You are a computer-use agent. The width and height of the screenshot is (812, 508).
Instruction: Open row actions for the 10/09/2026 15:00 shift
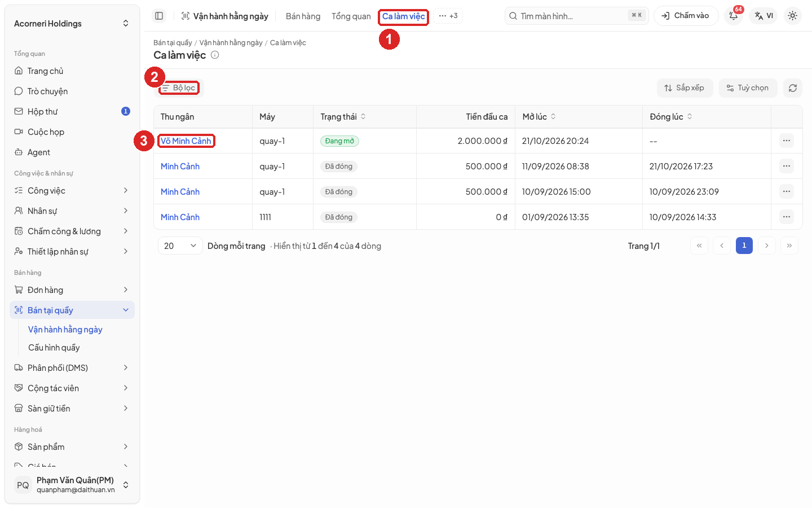[x=786, y=191]
